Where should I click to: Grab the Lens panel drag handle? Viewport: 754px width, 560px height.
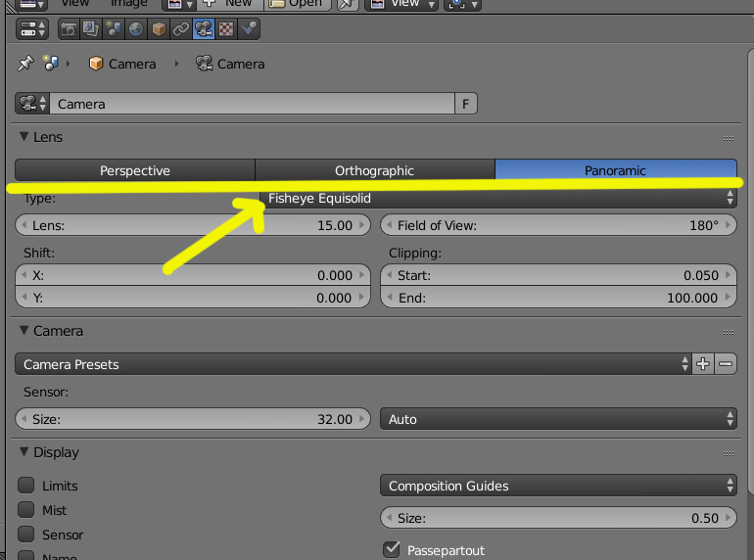(728, 138)
